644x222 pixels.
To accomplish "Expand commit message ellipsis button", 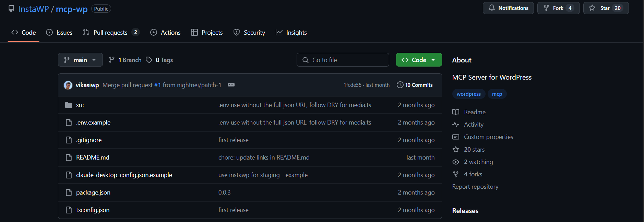I will 231,85.
